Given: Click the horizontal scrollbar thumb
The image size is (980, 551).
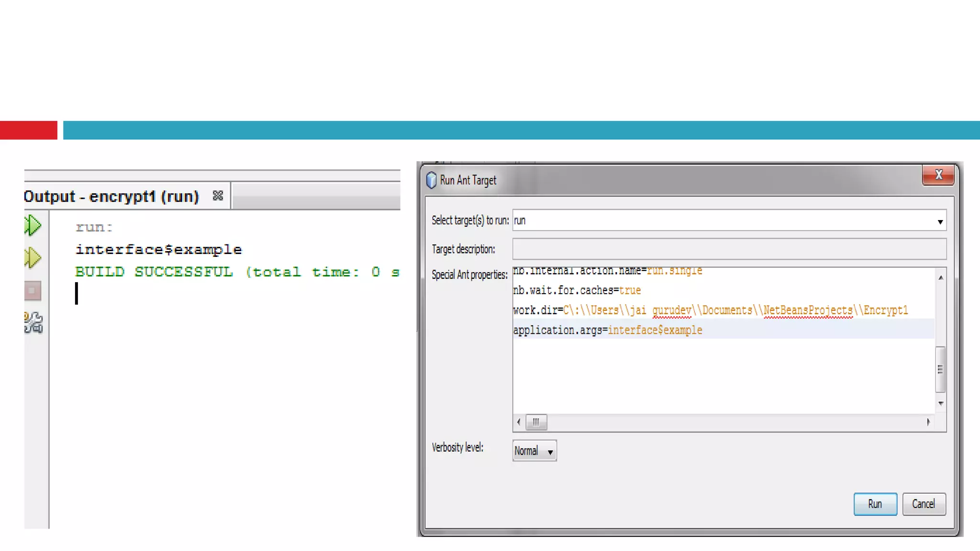Looking at the screenshot, I should 536,422.
